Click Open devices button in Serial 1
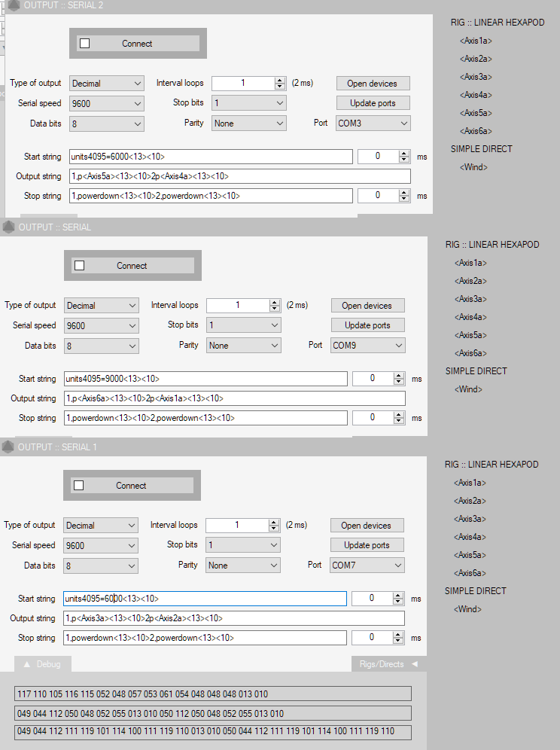The image size is (560, 750). coord(367,525)
